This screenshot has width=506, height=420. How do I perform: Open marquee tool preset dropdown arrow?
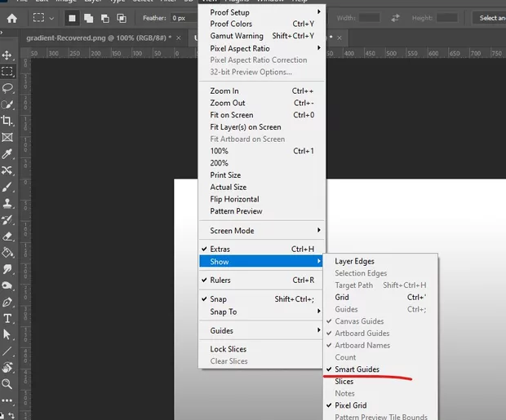coord(51,19)
